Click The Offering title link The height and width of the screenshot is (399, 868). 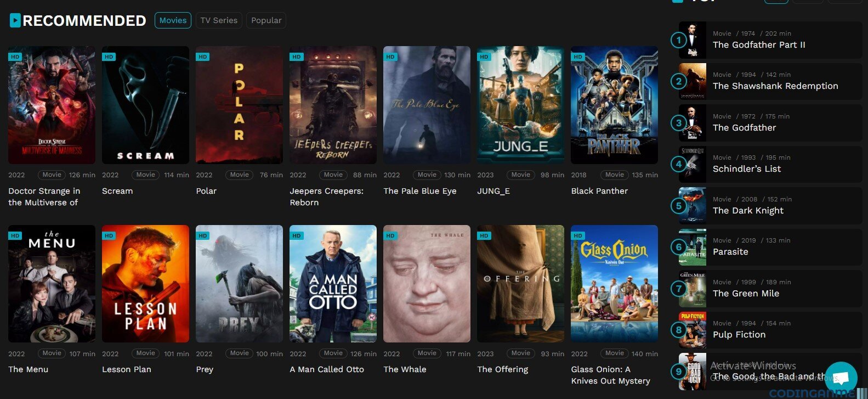pyautogui.click(x=503, y=369)
